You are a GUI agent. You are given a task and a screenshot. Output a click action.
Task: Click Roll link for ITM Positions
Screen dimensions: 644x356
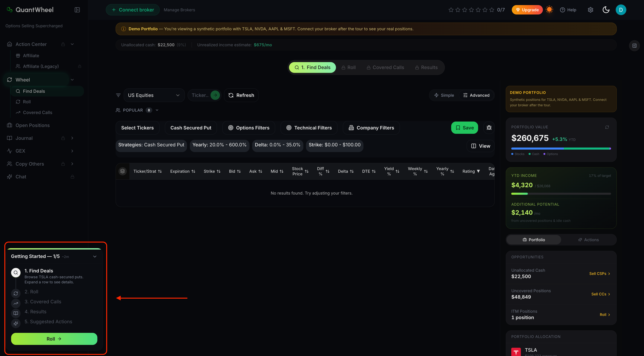[x=605, y=315]
